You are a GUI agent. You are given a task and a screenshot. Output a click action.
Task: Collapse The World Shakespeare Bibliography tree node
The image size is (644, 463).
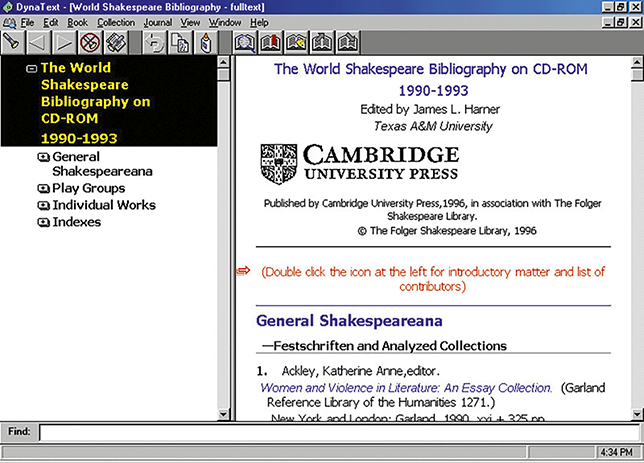tap(32, 69)
